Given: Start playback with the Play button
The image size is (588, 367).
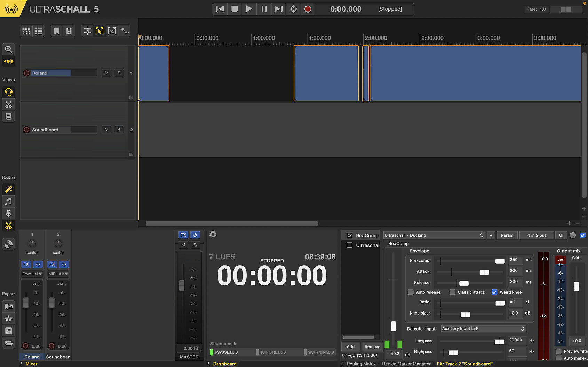Looking at the screenshot, I should click(x=249, y=9).
